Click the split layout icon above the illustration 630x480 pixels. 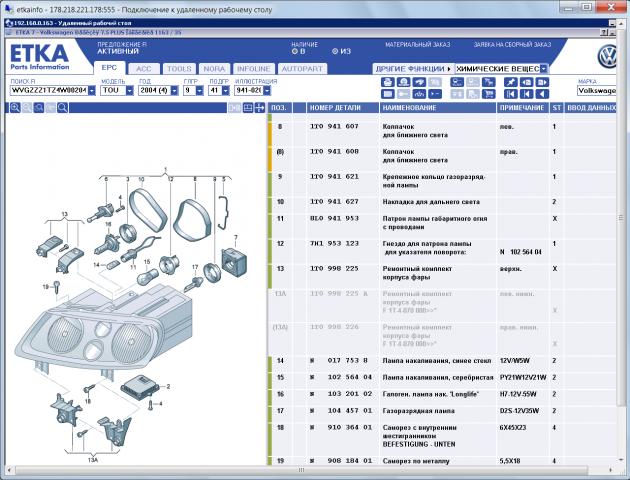click(x=248, y=108)
